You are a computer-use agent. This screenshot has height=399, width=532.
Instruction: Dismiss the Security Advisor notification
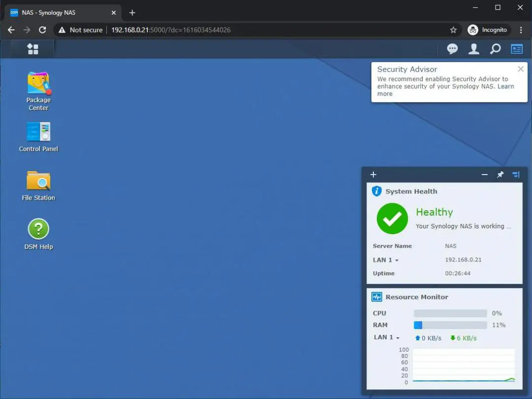point(521,69)
